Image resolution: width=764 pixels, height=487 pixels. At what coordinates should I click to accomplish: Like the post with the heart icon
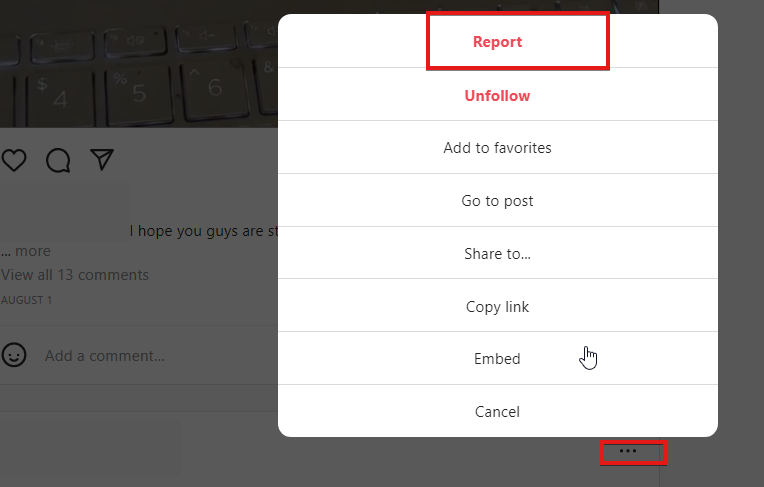click(x=13, y=160)
